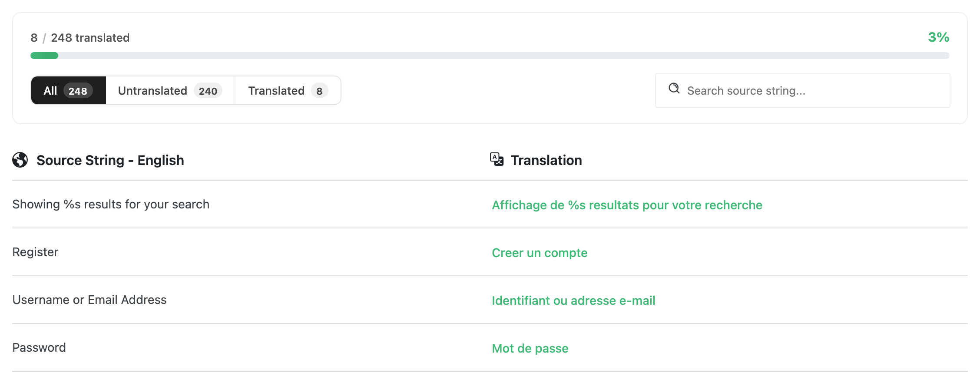This screenshot has height=383, width=980.
Task: Select the 'Password' source string
Action: 39,347
